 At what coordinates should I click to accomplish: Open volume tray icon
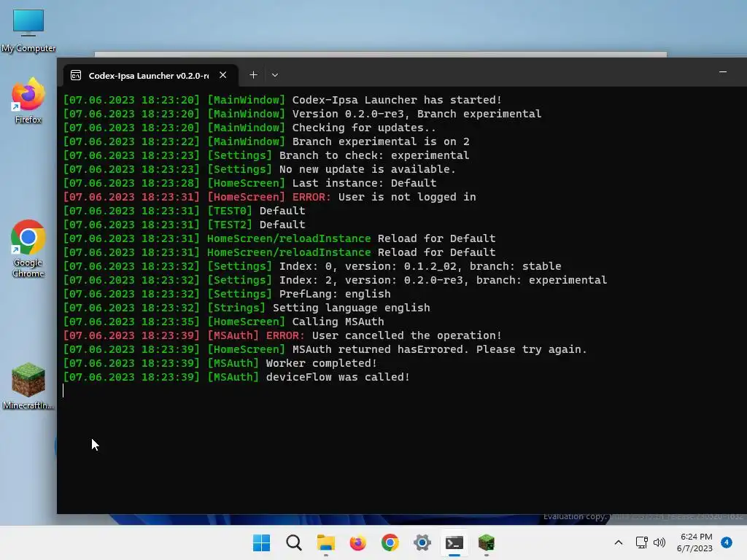(x=659, y=542)
